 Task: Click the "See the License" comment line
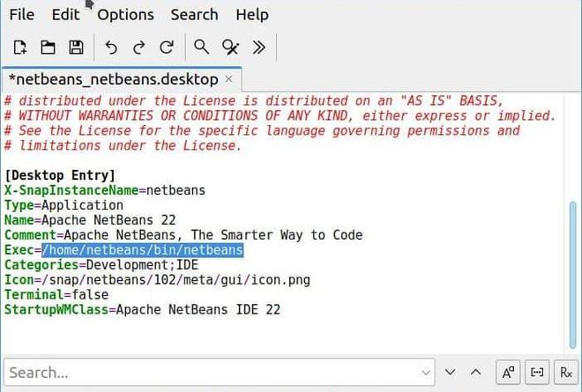click(x=262, y=130)
